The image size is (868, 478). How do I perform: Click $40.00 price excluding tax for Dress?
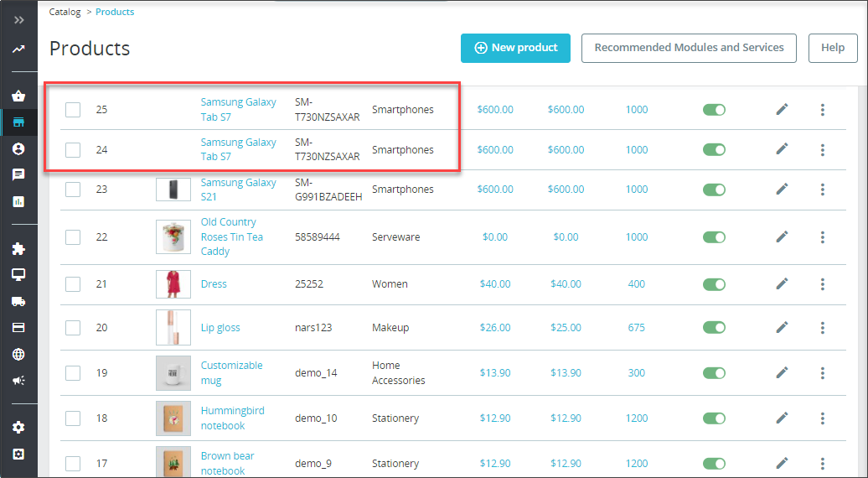[495, 284]
